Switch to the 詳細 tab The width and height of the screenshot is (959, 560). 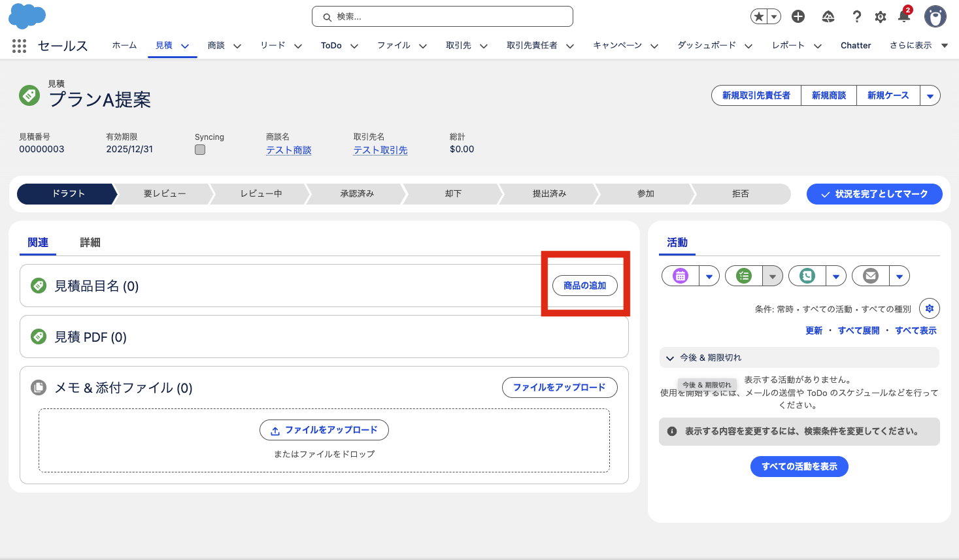tap(90, 242)
